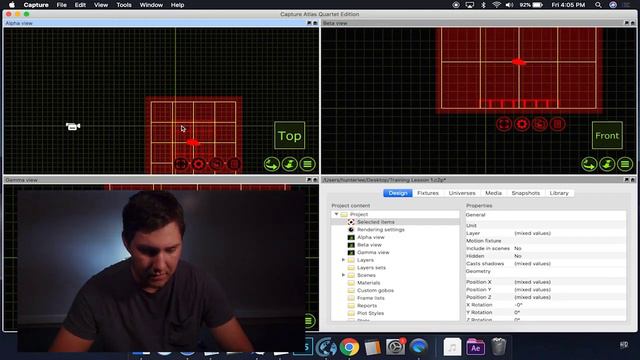Open the green menu icon in Beta view
Image resolution: width=640 pixels, height=360 pixels.
pyautogui.click(x=625, y=164)
